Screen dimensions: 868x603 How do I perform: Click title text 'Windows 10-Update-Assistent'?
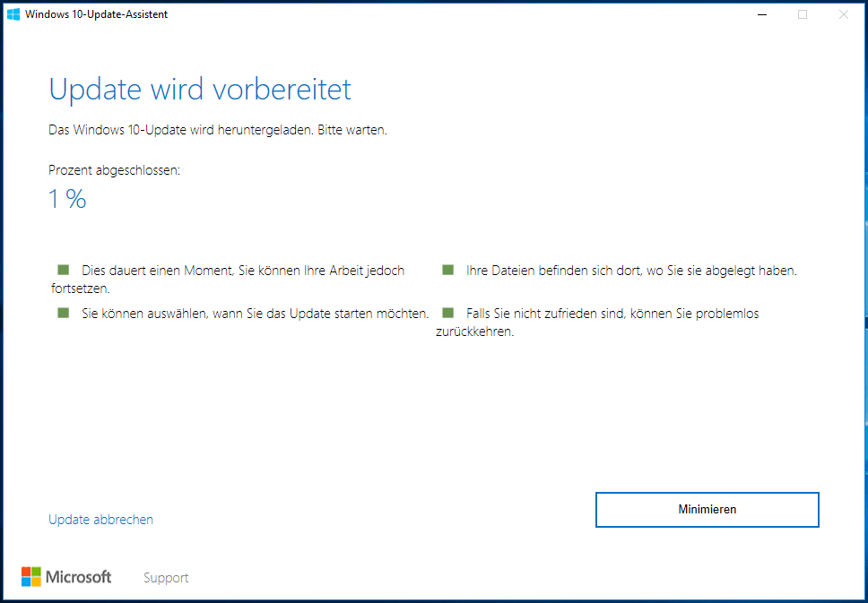96,14
